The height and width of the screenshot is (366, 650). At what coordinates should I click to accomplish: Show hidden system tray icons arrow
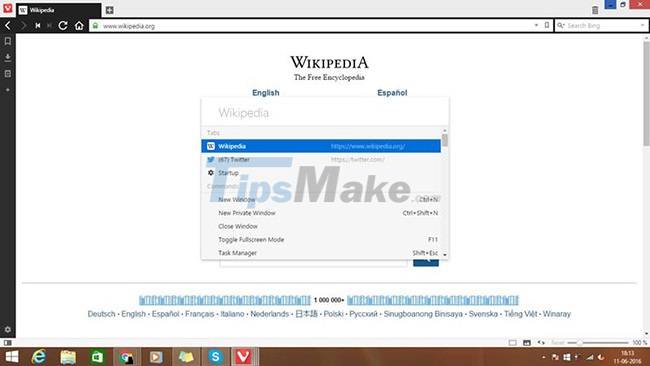[x=543, y=357]
